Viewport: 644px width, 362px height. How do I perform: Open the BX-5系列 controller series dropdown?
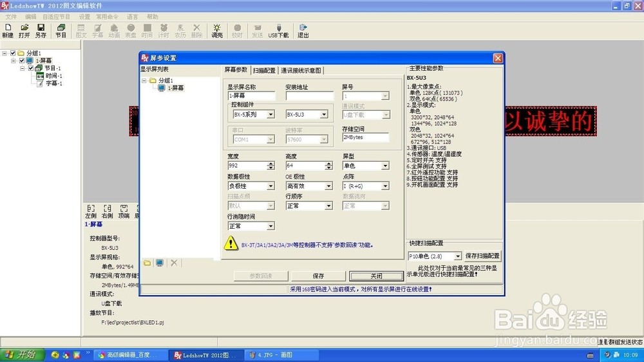click(x=270, y=115)
